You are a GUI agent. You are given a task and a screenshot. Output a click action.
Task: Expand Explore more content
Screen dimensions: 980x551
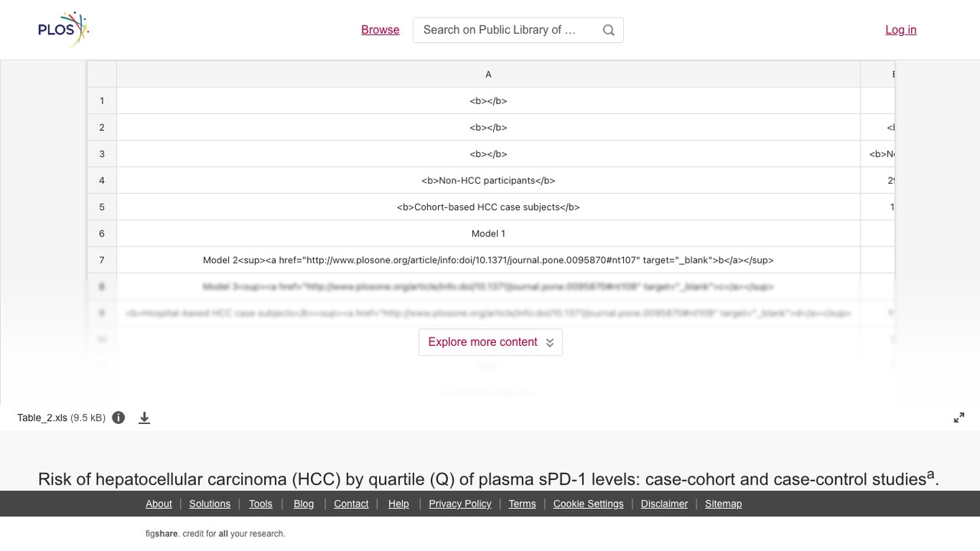click(x=491, y=342)
